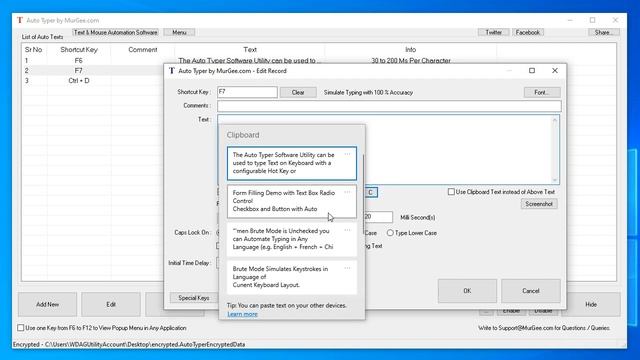Screen dimensions: 640x360
Task: Click the Share... button in main window
Action: point(604,32)
